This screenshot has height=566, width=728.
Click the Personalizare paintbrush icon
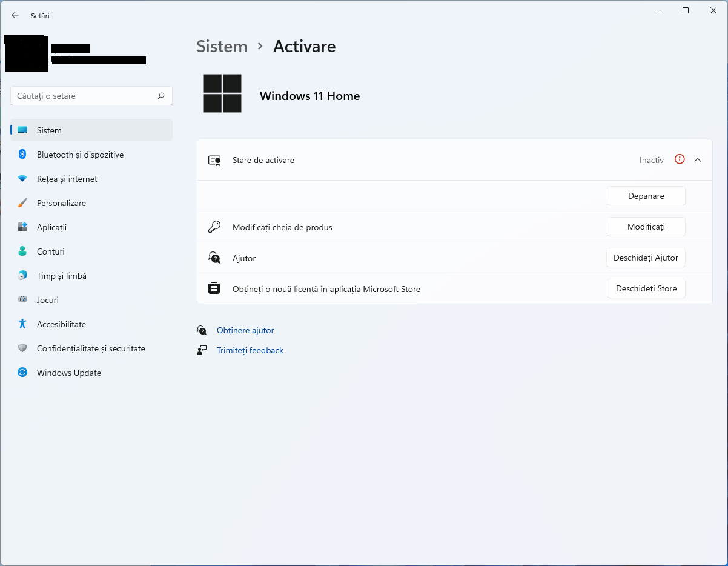pyautogui.click(x=22, y=203)
